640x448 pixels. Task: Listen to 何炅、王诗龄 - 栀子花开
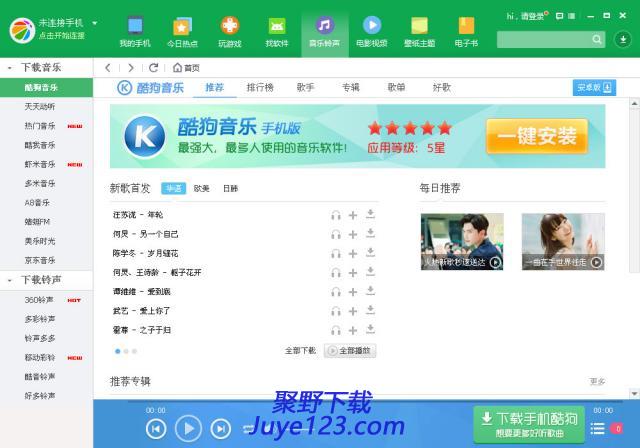(336, 273)
